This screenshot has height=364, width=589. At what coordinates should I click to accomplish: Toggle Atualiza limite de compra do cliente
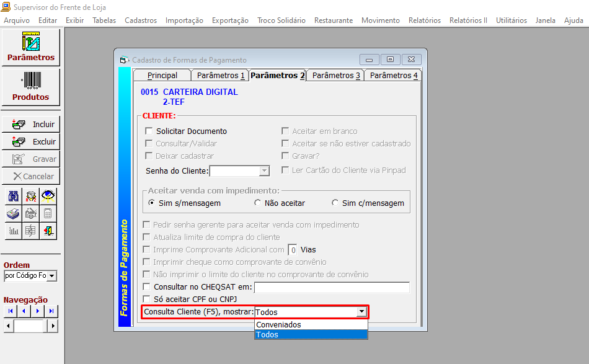point(146,237)
